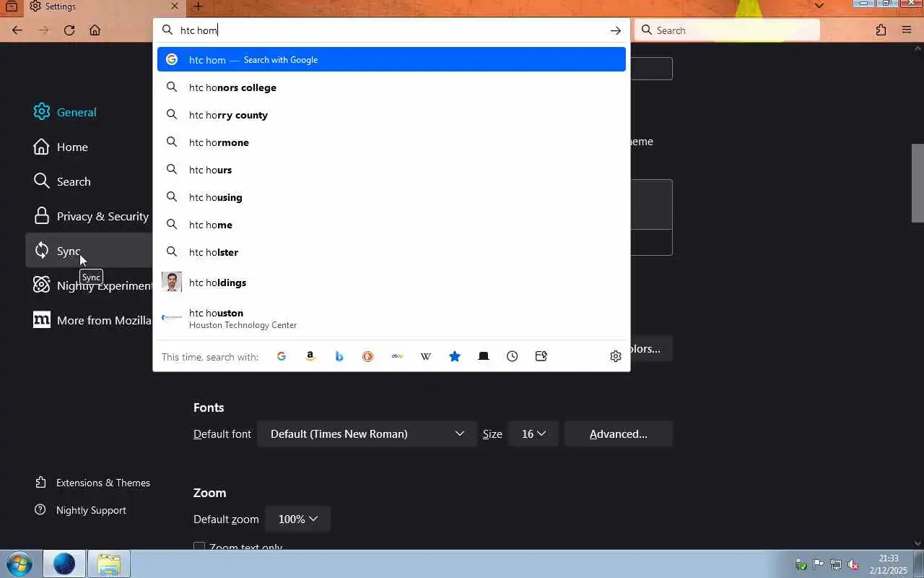The height and width of the screenshot is (578, 924).
Task: Click in the address bar text field
Action: [390, 30]
